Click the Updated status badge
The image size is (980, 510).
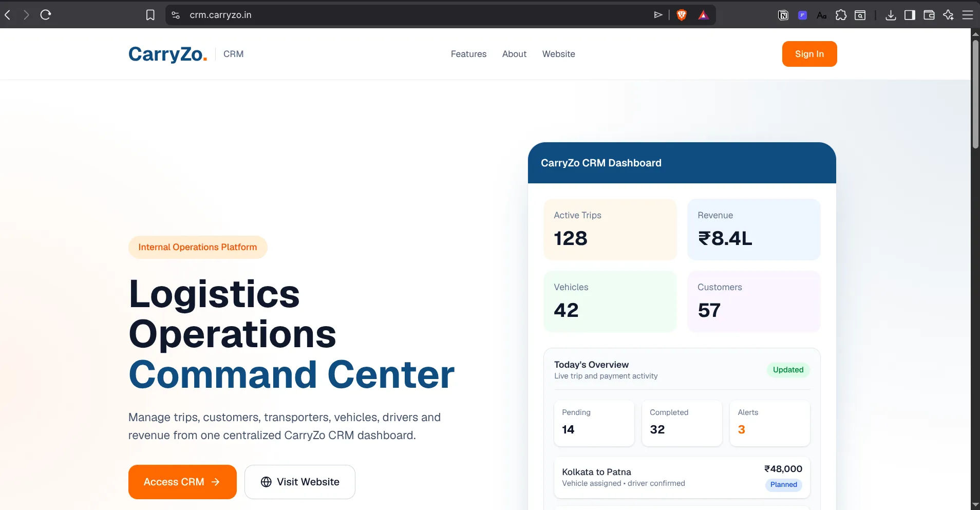pos(788,370)
